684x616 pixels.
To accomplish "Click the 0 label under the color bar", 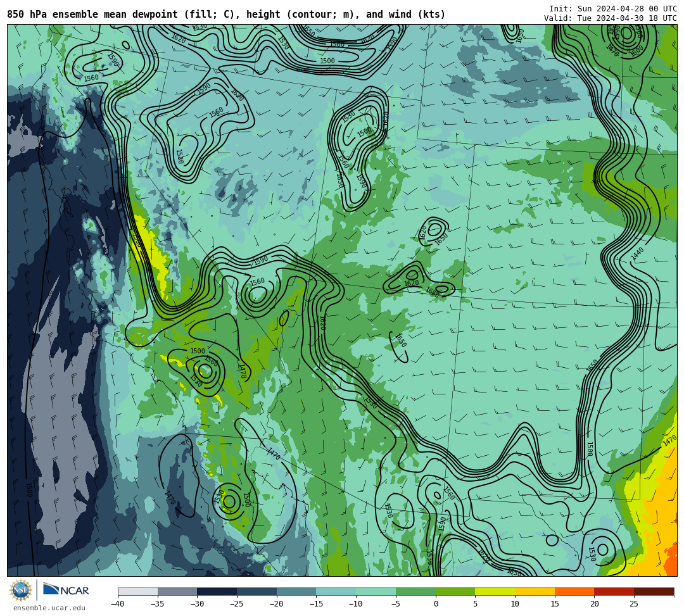I will point(436,604).
